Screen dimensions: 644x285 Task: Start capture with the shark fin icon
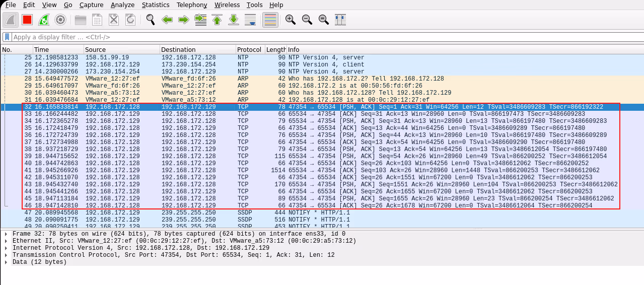coord(11,20)
